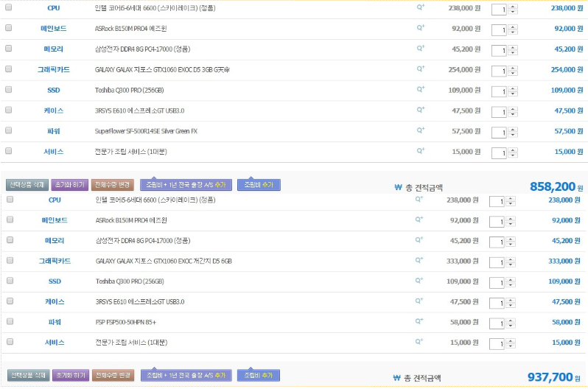Open 메모리 category link in 937,700 quote

[55, 240]
